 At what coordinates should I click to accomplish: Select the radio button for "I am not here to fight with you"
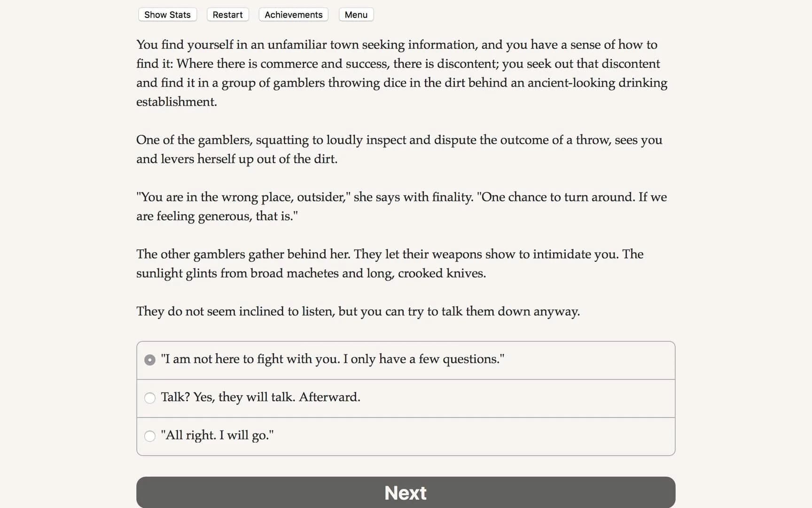(x=149, y=359)
